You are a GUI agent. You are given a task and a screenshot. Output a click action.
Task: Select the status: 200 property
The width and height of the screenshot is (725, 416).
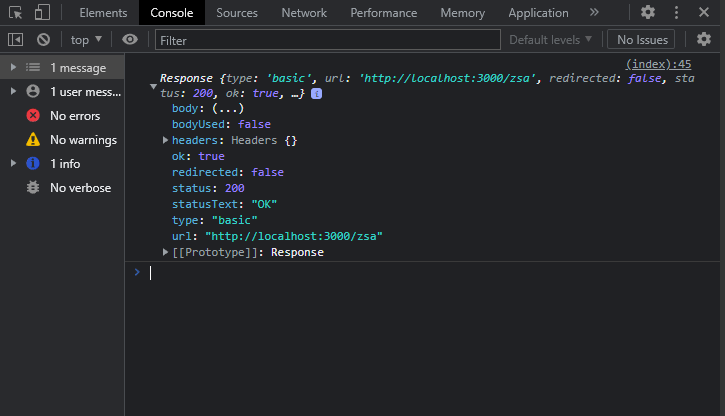pyautogui.click(x=208, y=188)
